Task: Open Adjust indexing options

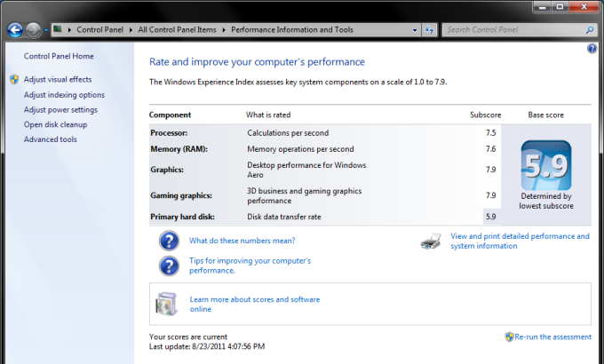Action: [x=64, y=95]
